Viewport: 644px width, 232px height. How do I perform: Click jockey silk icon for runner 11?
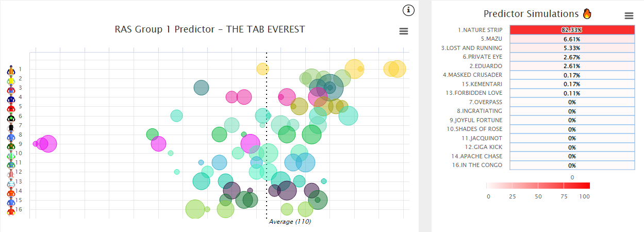(11, 163)
